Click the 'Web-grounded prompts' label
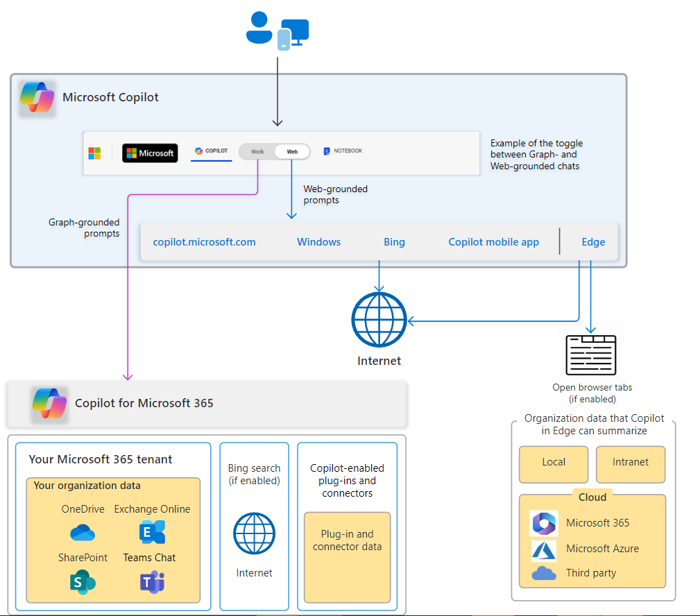The width and height of the screenshot is (700, 616). click(x=336, y=195)
